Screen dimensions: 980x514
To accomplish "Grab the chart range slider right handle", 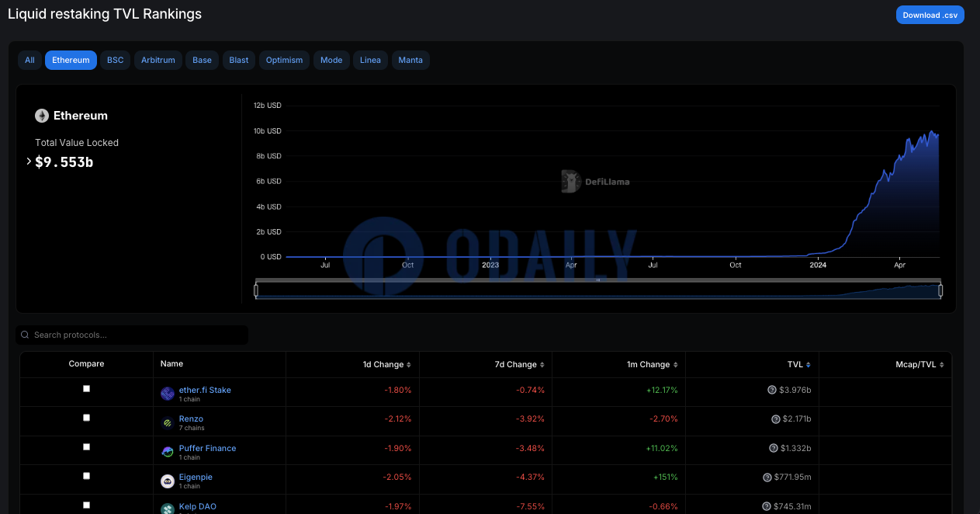I will pyautogui.click(x=940, y=290).
